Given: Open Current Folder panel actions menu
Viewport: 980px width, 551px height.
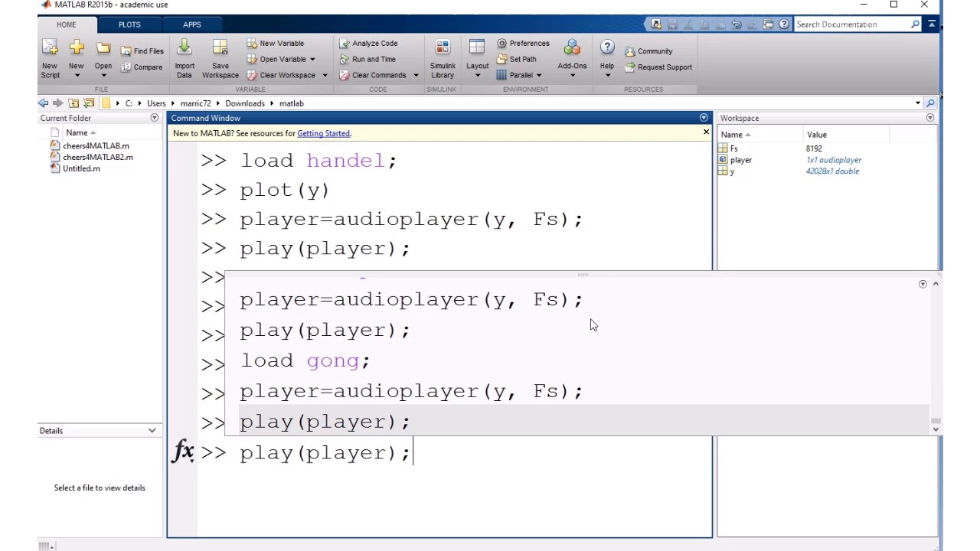Looking at the screenshot, I should click(154, 118).
